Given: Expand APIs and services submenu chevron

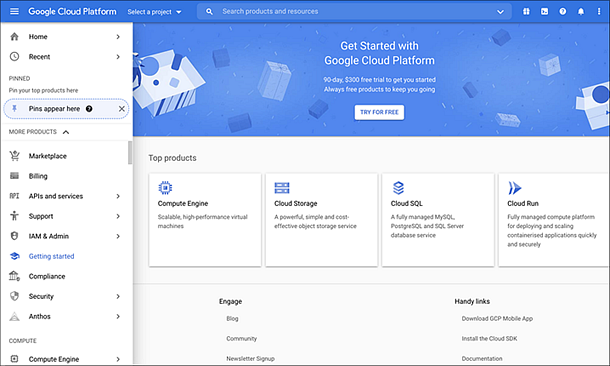Looking at the screenshot, I should [118, 196].
